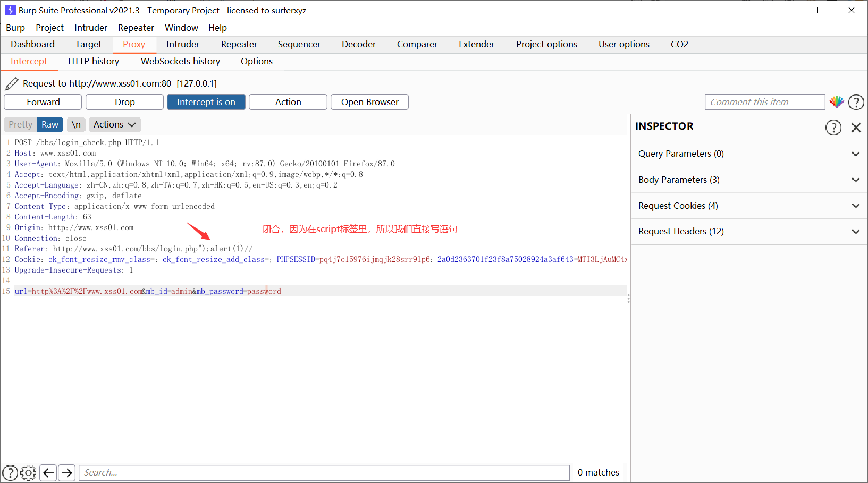Open the Burp menu
Viewport: 868px width, 483px height.
[x=15, y=28]
